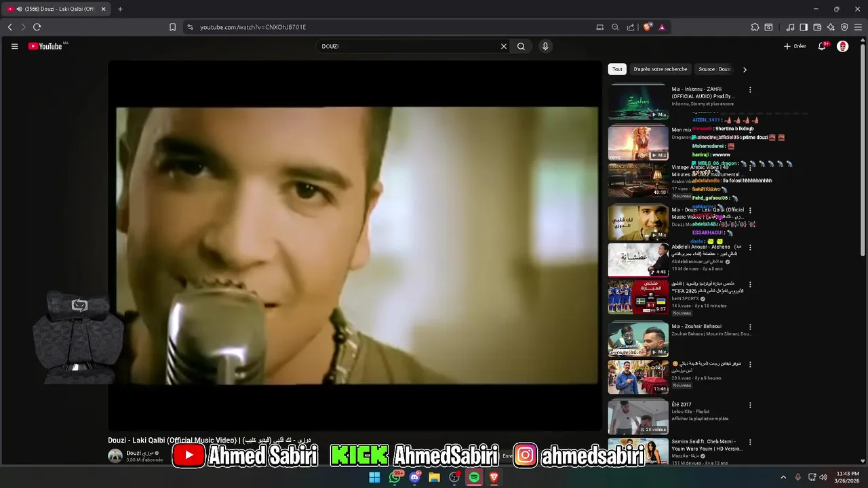Install app icon in address bar
Viewport: 868px width, 488px height.
click(x=600, y=27)
